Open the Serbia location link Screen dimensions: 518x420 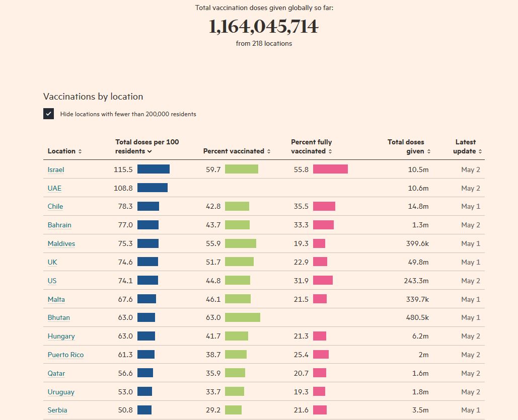[x=57, y=410]
